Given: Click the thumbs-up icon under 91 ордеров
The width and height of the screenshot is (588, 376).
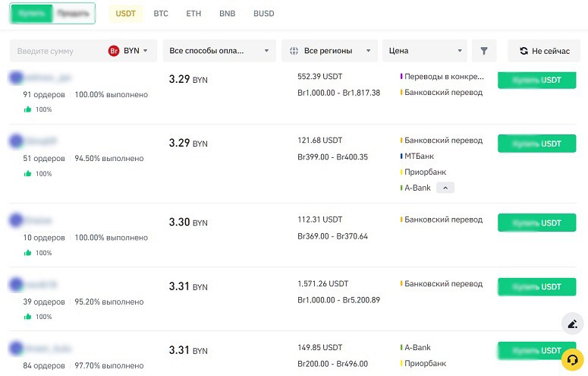Looking at the screenshot, I should point(27,109).
